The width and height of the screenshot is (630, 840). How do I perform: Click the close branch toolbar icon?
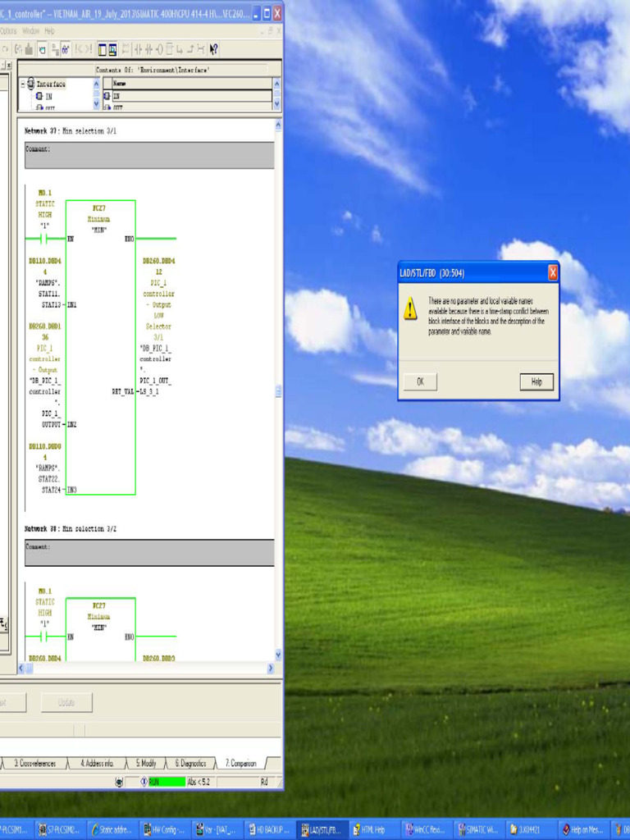(190, 49)
